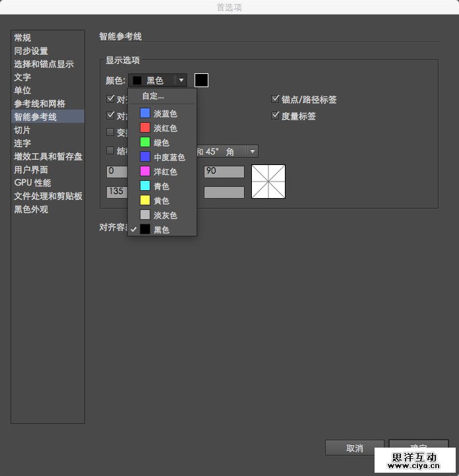
Task: Select 青色 cyan from the list
Action: pyautogui.click(x=162, y=186)
